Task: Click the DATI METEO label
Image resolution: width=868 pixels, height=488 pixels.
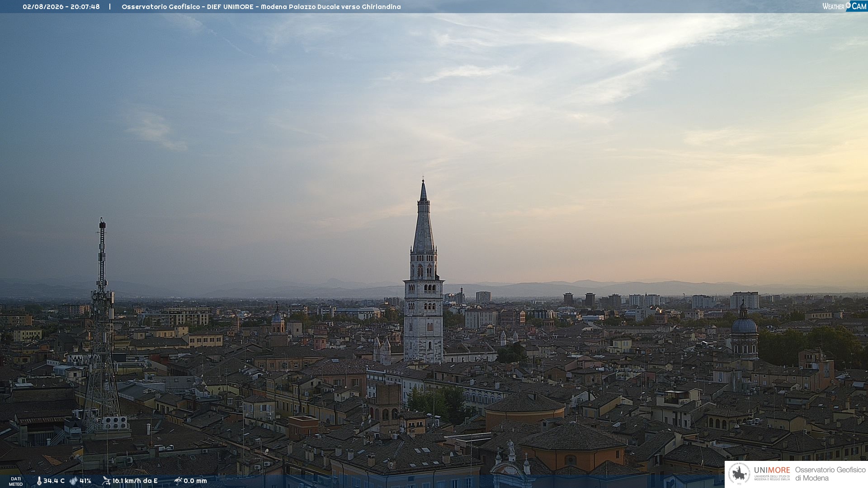Action: click(x=16, y=482)
